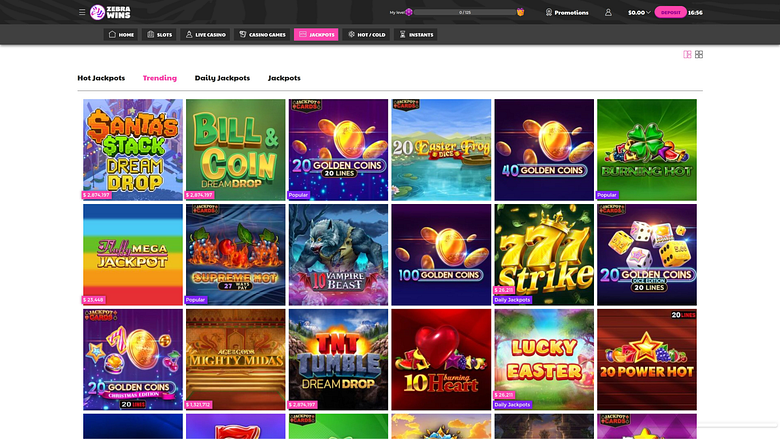Viewport: 780px width, 439px height.
Task: Click the crown reward icon on level bar
Action: point(520,12)
